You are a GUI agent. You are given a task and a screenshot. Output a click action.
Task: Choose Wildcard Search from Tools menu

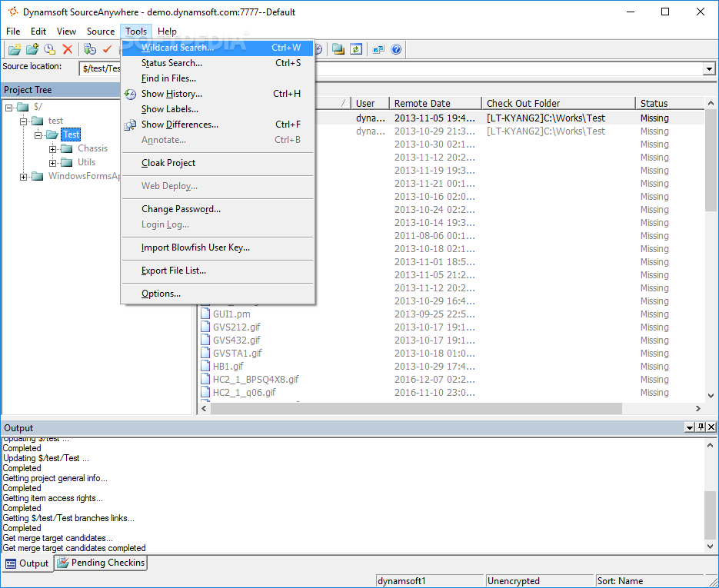[x=218, y=48]
